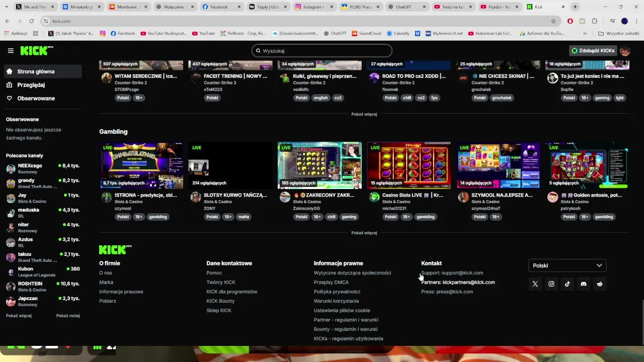
Task: Open language dropdown showing Polski
Action: click(567, 265)
